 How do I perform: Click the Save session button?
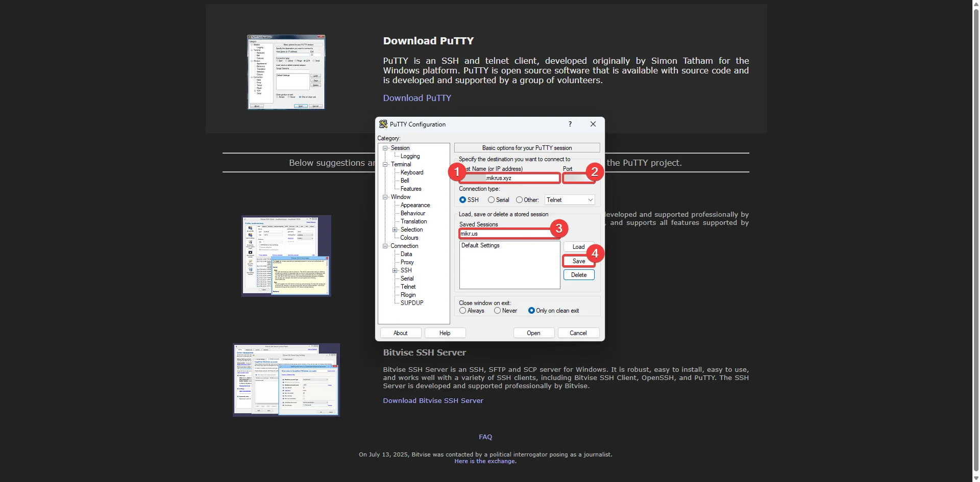click(x=579, y=261)
